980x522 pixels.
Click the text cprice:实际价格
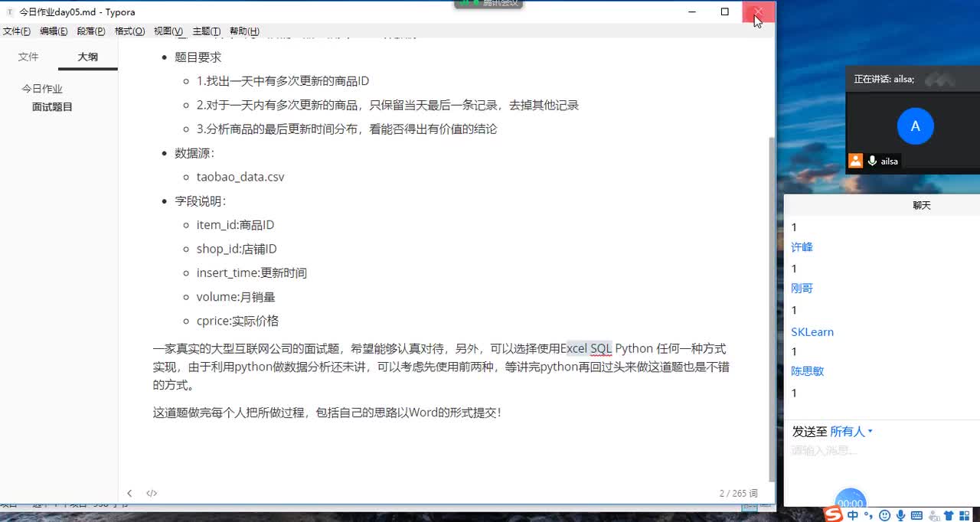coord(237,321)
